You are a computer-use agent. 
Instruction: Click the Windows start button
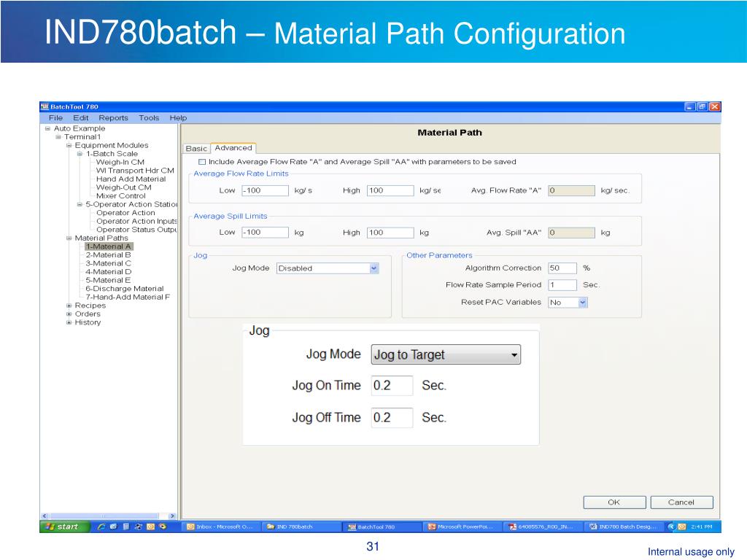pos(65,526)
